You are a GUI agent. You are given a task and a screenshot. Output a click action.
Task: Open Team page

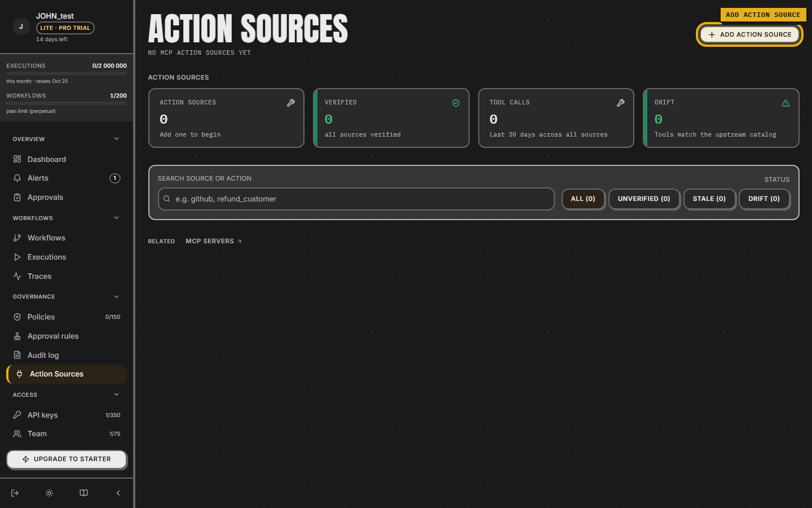pyautogui.click(x=67, y=434)
